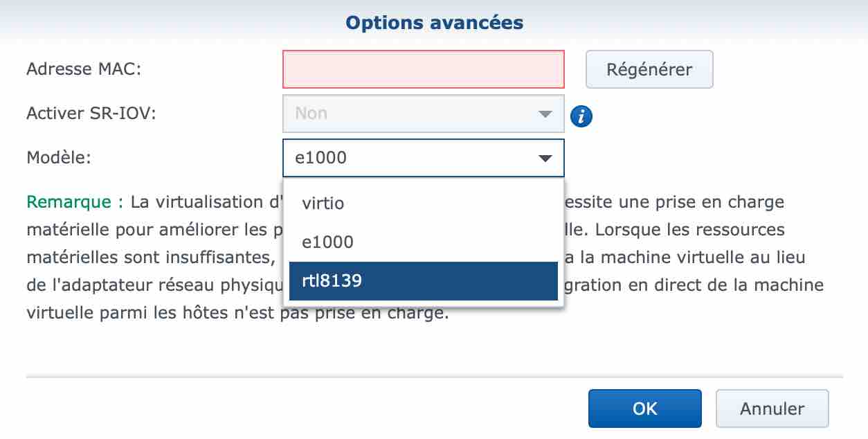
Task: Cancel with the Annuler button
Action: click(772, 409)
